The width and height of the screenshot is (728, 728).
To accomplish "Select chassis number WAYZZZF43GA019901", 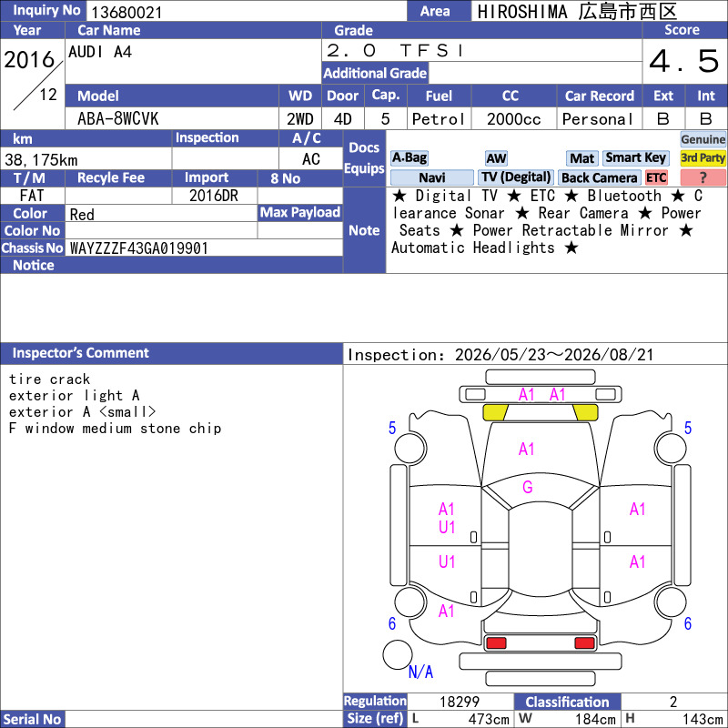I will click(x=139, y=248).
